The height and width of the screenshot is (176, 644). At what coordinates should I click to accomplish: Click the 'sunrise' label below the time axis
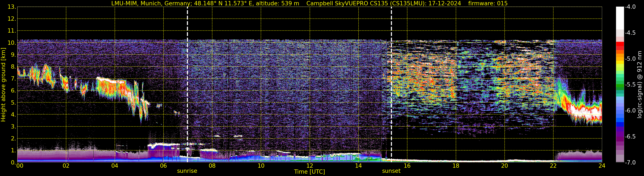point(187,171)
